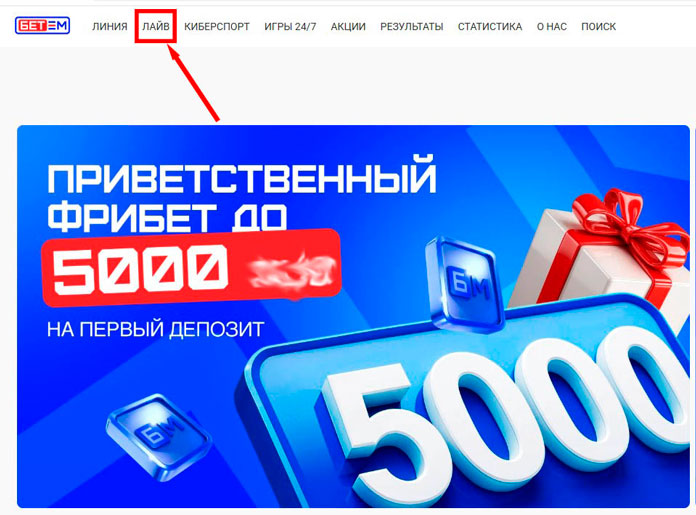Open ПОИСК search in the header
696x515 pixels.
coord(598,27)
